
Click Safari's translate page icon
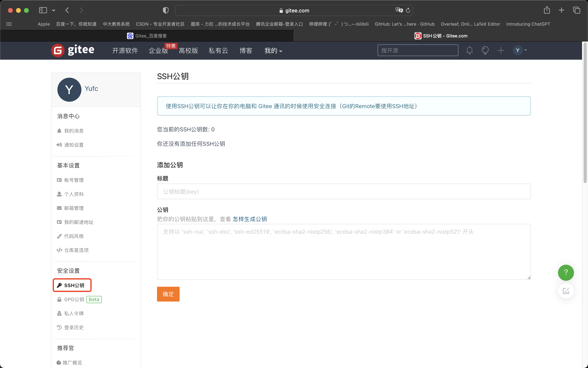[x=399, y=10]
